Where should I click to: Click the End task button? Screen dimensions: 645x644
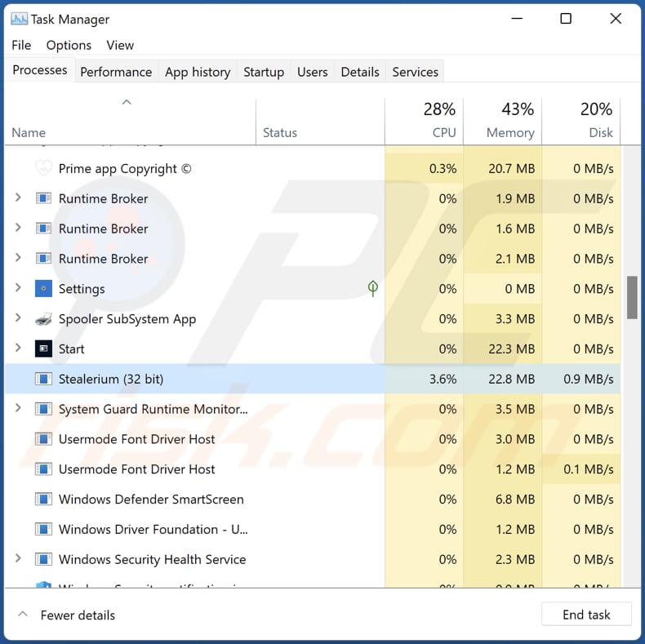point(586,615)
